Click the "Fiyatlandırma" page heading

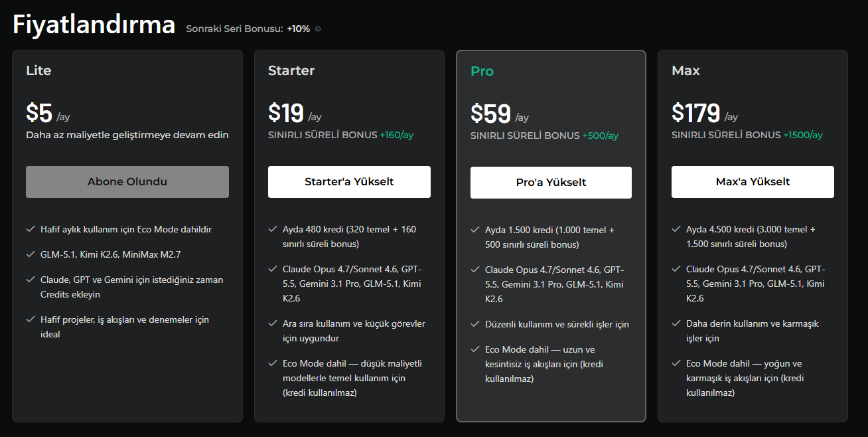94,25
